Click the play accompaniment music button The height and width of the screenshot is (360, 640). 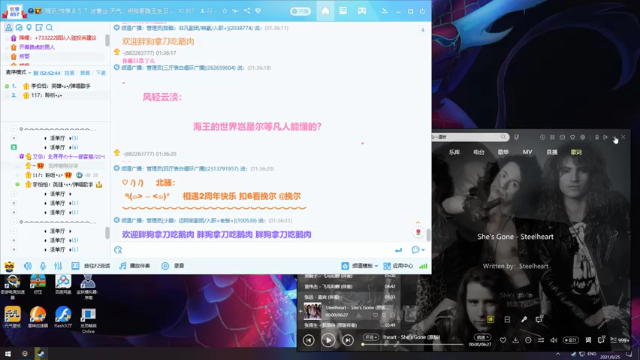(x=135, y=266)
